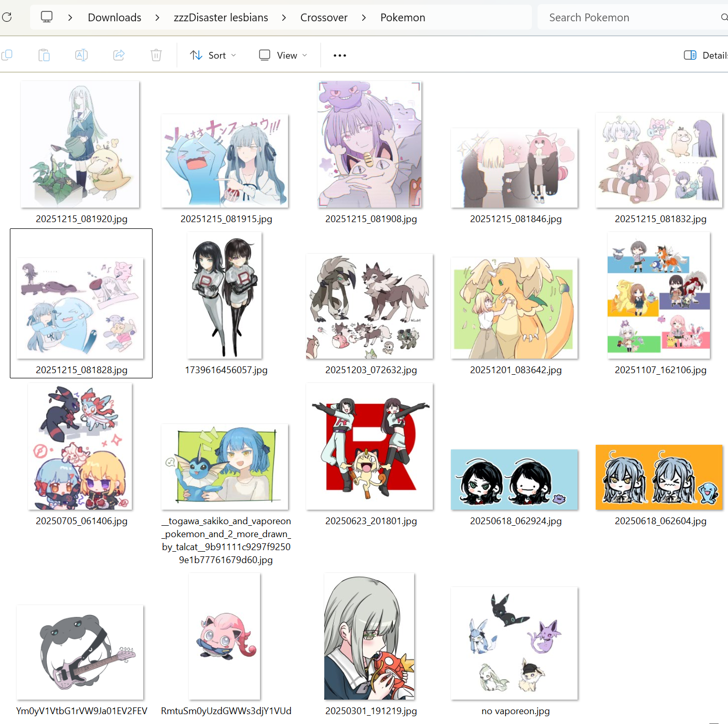Expand the chevron after Crossover in the breadcrumb
This screenshot has width=728, height=724.
click(x=364, y=18)
